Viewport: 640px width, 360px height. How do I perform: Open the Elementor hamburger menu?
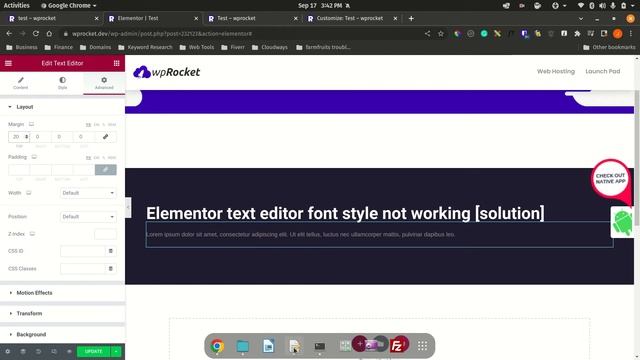[8, 63]
